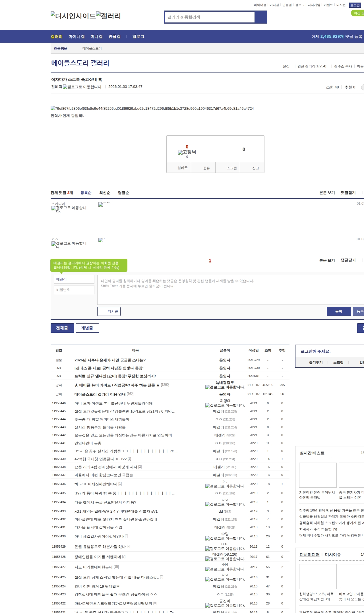The image size is (364, 613).
Task: Expand the 연관 갤러리(1/254) list
Action: click(312, 66)
